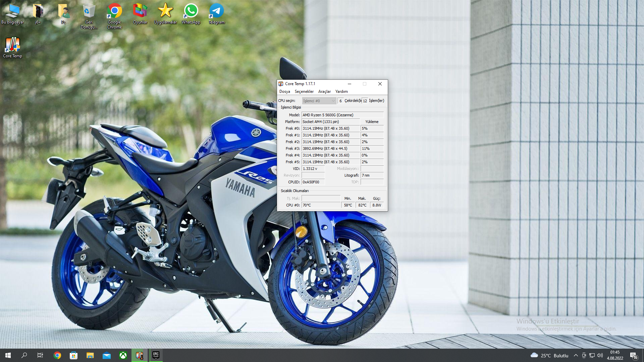Viewport: 644px width, 362px height.
Task: Click the Platform field Socket AM4
Action: [331, 122]
